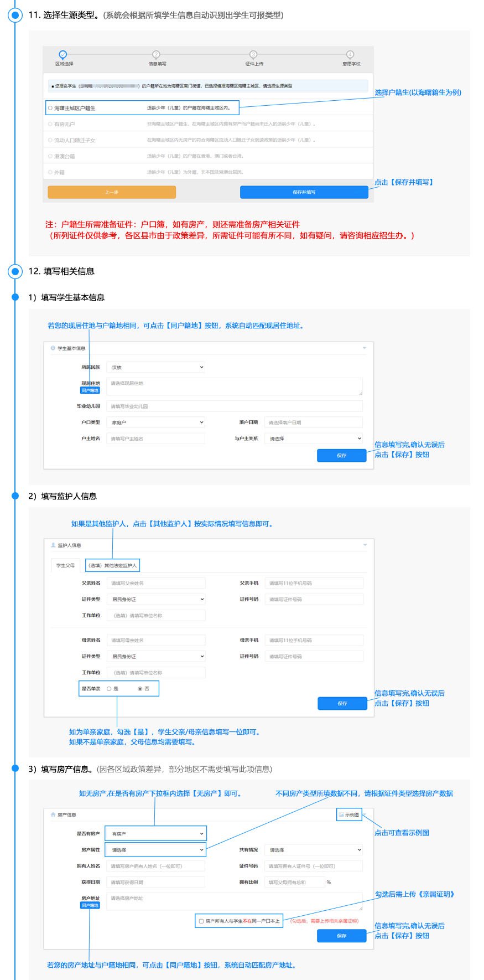The height and width of the screenshot is (980, 484).
Task: Open mother's 证件类型 dropdown
Action: [x=157, y=656]
